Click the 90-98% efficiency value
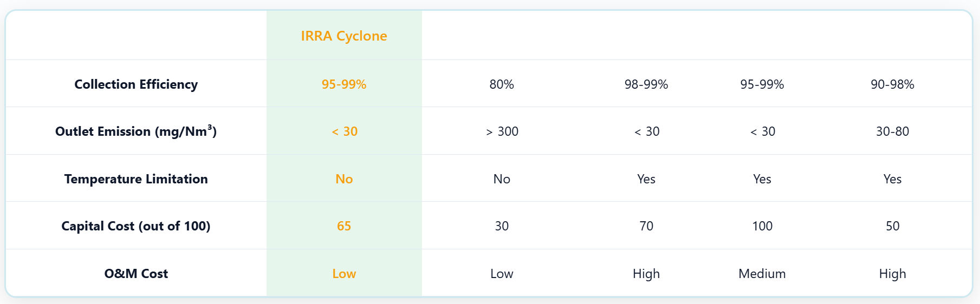Image resolution: width=980 pixels, height=304 pixels. click(x=892, y=84)
